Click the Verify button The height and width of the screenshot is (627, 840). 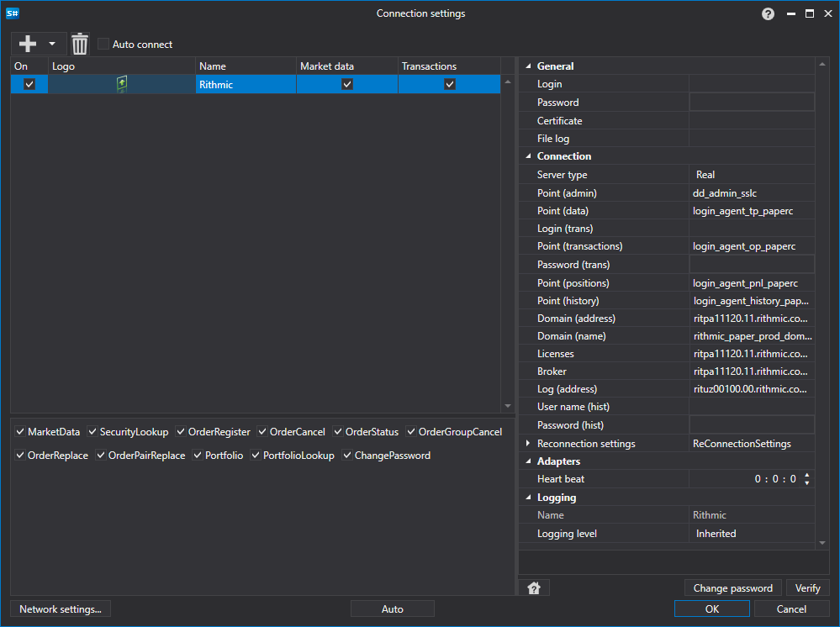[807, 587]
